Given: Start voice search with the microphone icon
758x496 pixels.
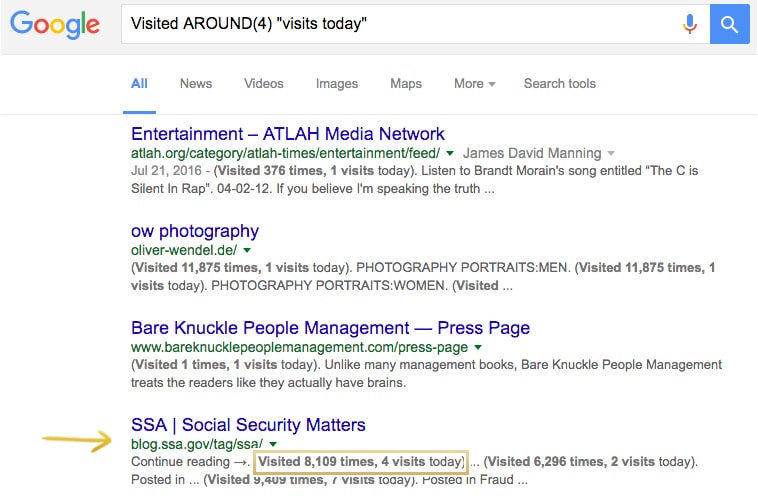Looking at the screenshot, I should (690, 24).
